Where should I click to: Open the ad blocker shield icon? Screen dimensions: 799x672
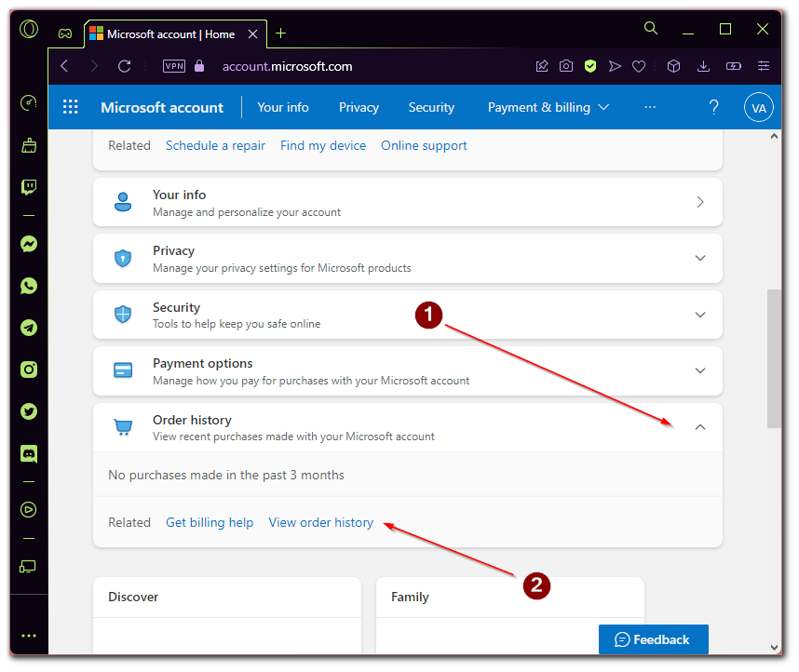pos(590,66)
